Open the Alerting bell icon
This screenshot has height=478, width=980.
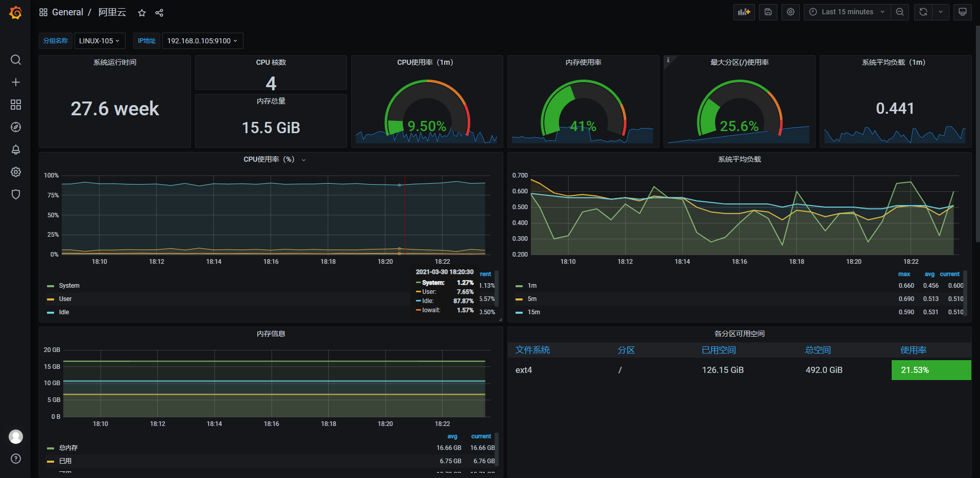coord(16,149)
